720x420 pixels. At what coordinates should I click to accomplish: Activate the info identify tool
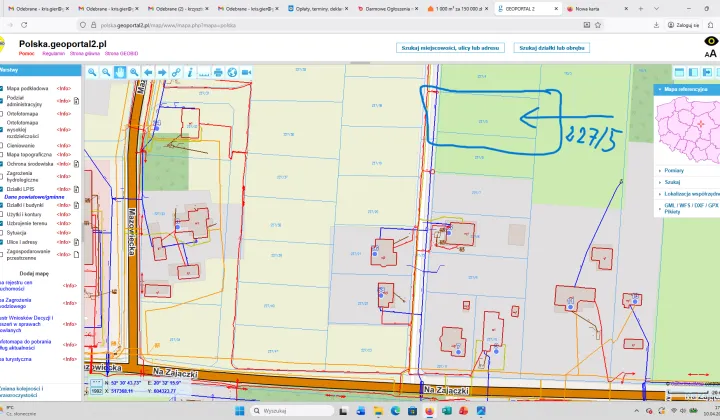coord(190,72)
